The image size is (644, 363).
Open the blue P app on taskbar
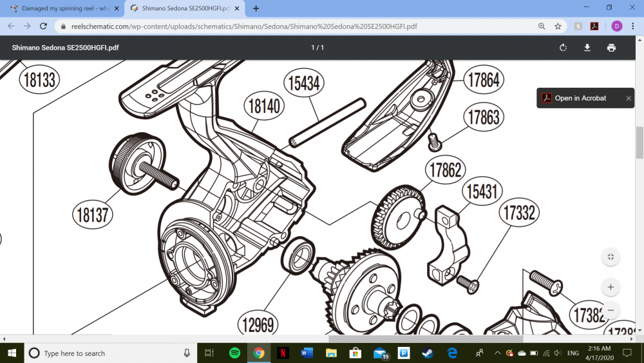tap(404, 353)
